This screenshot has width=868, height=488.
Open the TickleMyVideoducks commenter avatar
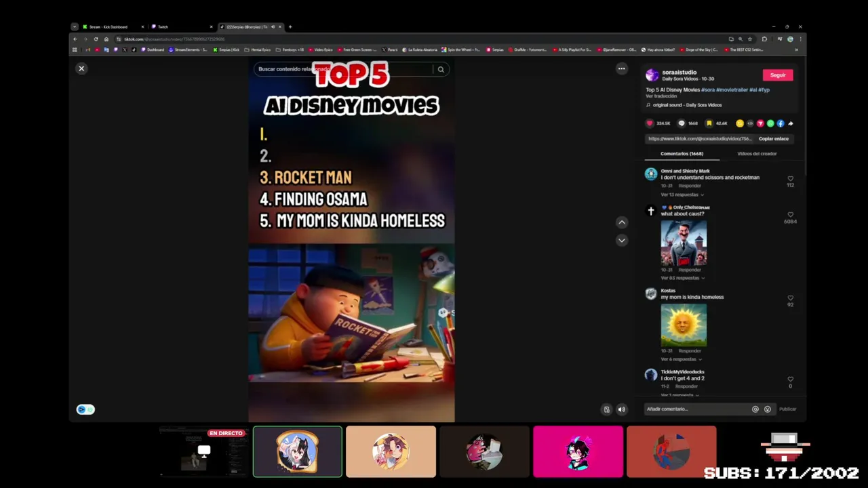click(651, 375)
